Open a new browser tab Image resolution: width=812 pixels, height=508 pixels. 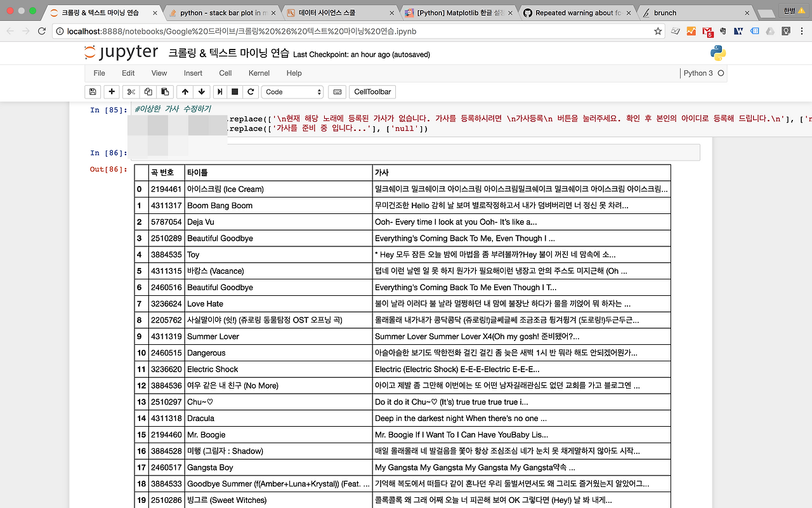tap(766, 13)
